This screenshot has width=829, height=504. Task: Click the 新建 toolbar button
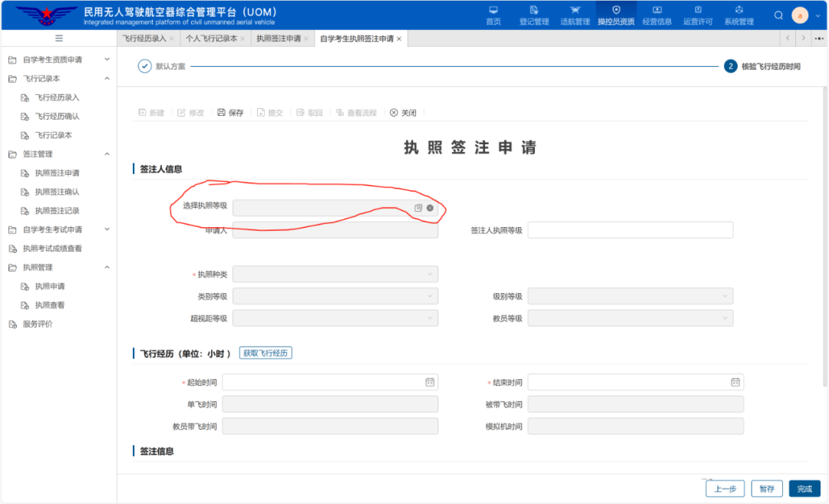(152, 113)
